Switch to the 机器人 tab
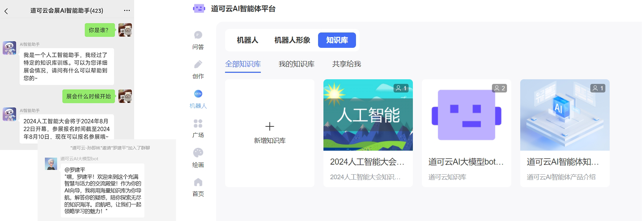 [247, 40]
